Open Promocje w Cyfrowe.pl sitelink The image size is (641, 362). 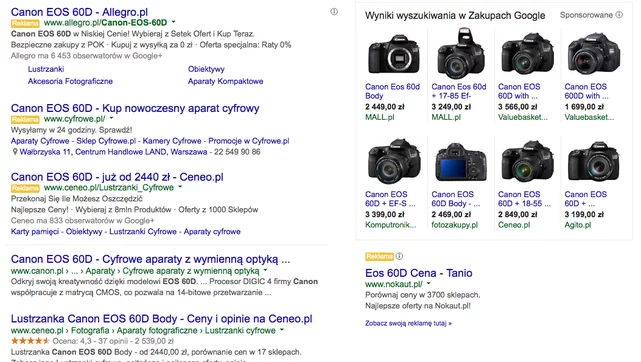(249, 141)
